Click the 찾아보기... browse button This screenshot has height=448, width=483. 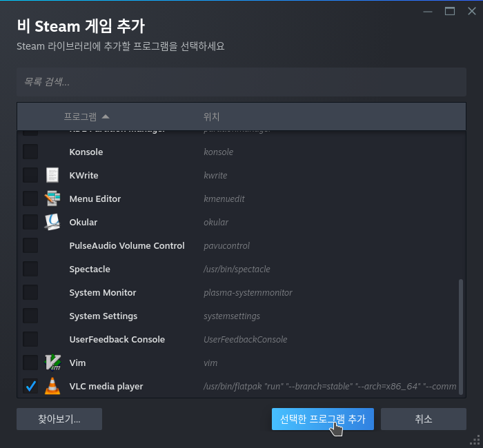pyautogui.click(x=59, y=419)
